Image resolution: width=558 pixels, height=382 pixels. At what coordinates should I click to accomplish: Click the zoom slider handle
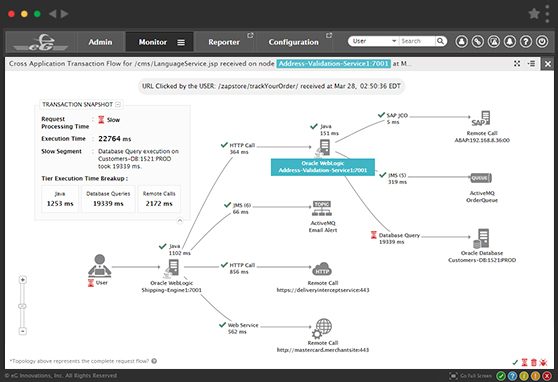pyautogui.click(x=22, y=306)
